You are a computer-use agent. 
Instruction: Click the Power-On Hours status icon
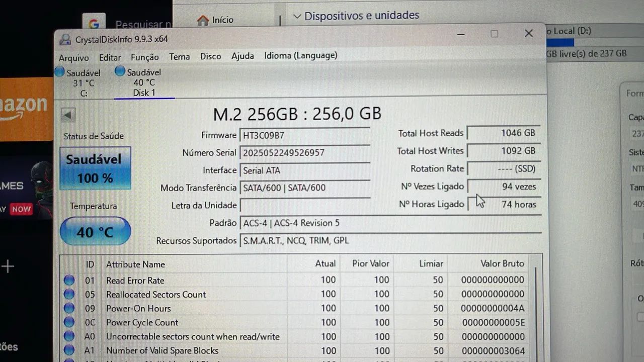(69, 308)
